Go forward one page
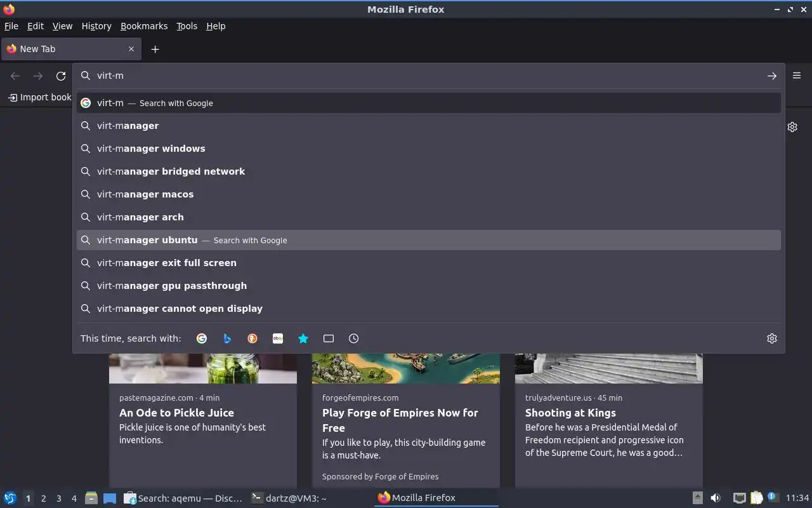The width and height of the screenshot is (812, 508). (38, 76)
